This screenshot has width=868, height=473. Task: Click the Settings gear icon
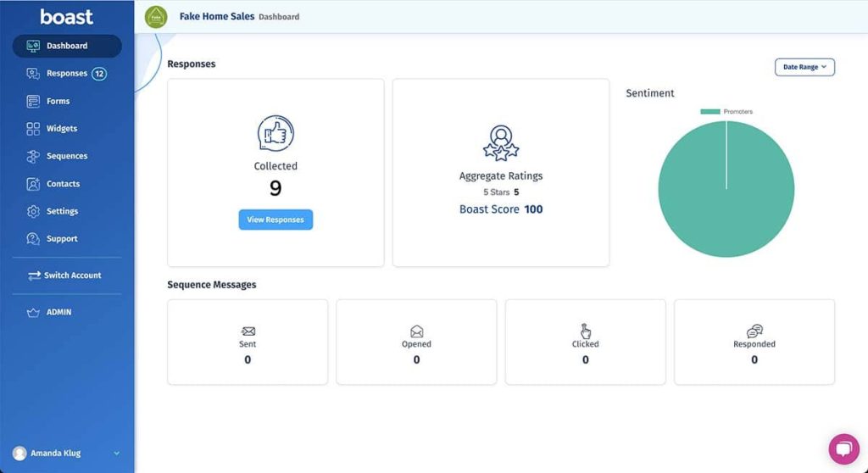[33, 211]
